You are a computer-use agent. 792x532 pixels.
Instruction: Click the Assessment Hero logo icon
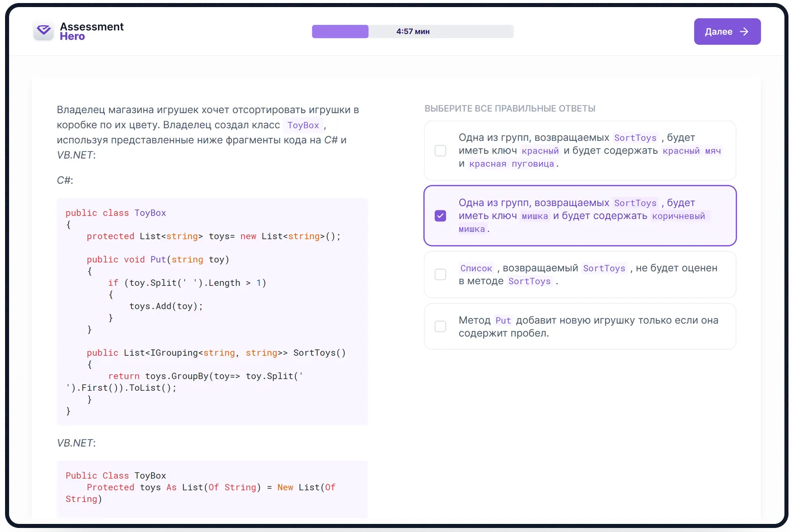point(44,31)
